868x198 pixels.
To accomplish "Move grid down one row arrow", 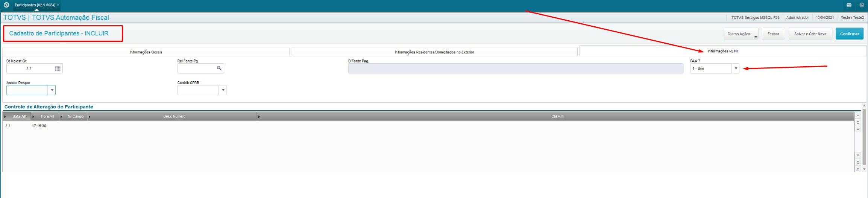I will (x=858, y=155).
